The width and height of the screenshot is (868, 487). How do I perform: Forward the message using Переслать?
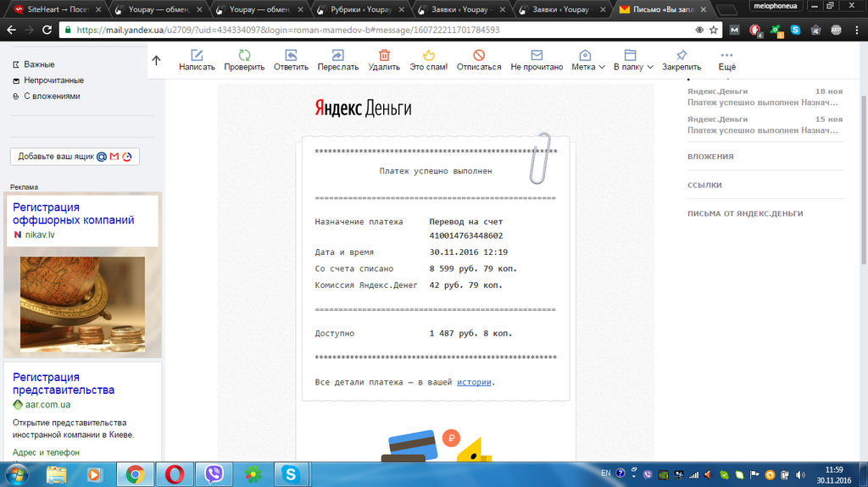337,60
